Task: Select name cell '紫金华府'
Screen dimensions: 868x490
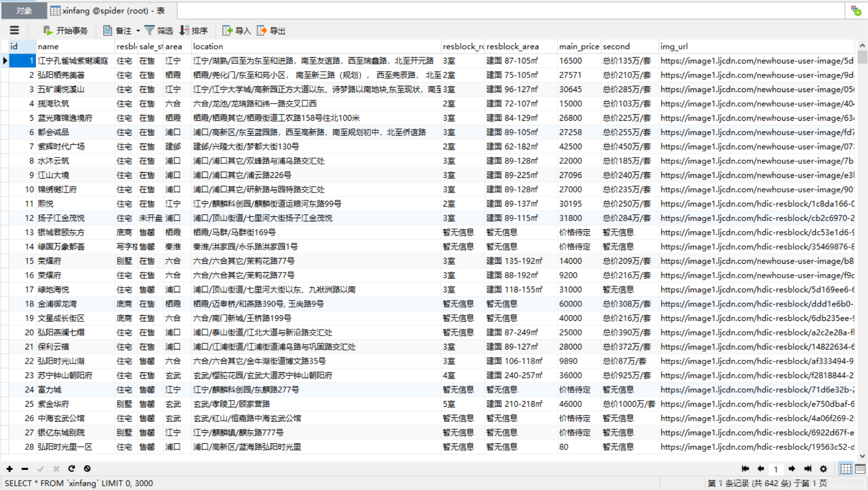Action: [75, 404]
